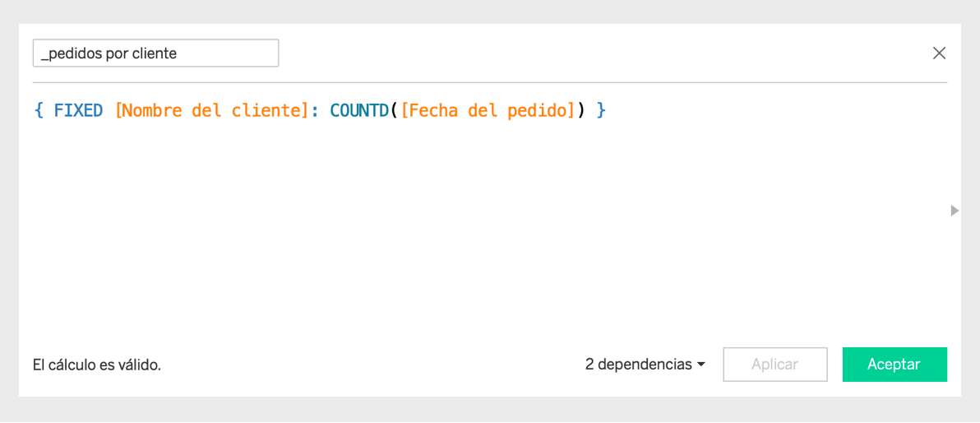Screen dimensions: 980x423
Task: Close the calculation editor with the X
Action: pyautogui.click(x=939, y=53)
